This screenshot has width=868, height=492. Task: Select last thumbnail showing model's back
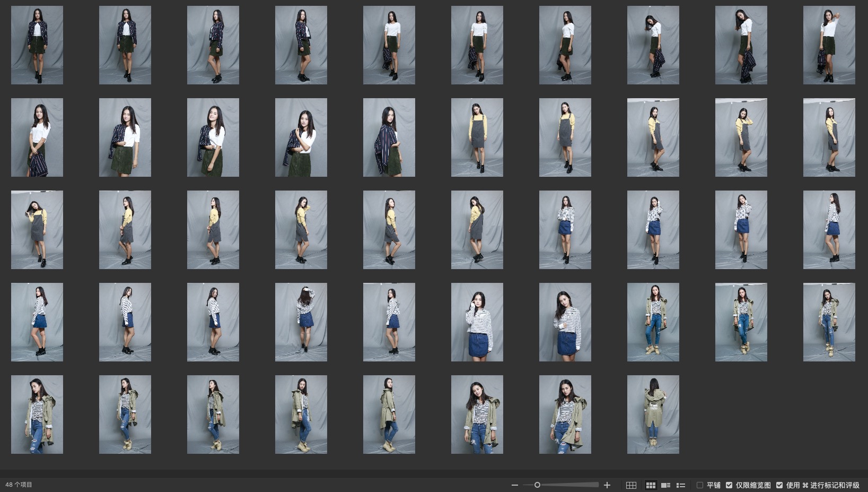tap(653, 415)
